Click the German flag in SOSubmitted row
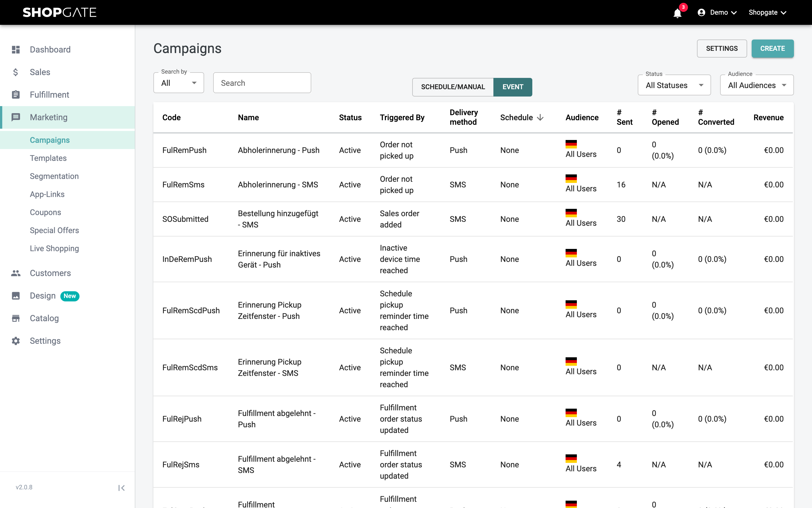This screenshot has height=508, width=812. tap(571, 213)
